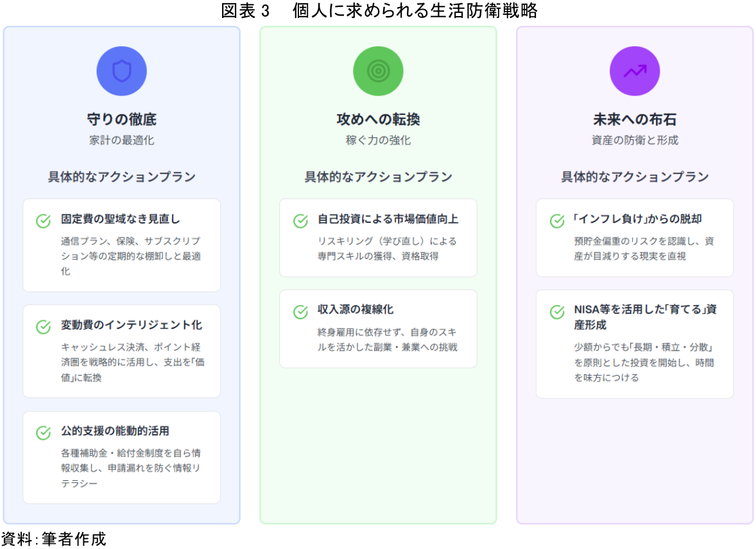Viewport: 756px width, 549px height.
Task: Click the purple trend arrow icon above 未来への布石
Action: point(635,71)
